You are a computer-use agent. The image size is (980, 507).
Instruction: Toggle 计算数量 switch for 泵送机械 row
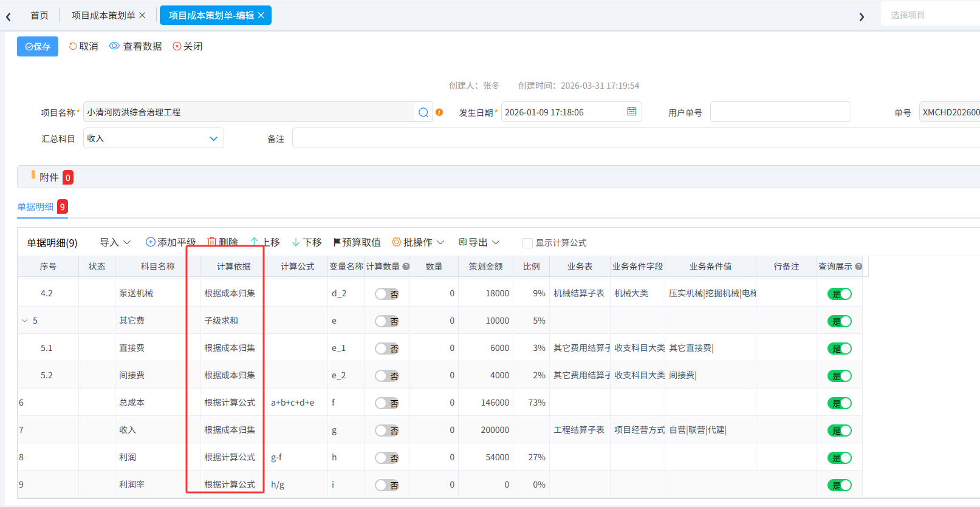coord(386,294)
